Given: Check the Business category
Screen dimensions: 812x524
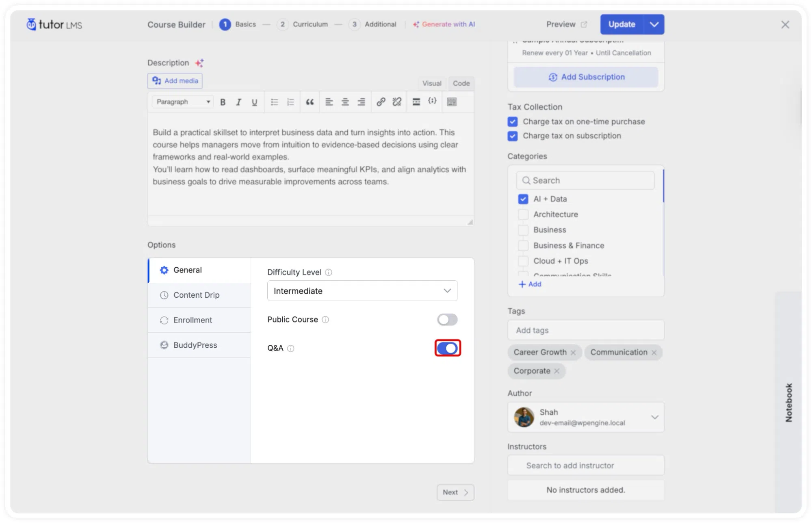Looking at the screenshot, I should 523,230.
